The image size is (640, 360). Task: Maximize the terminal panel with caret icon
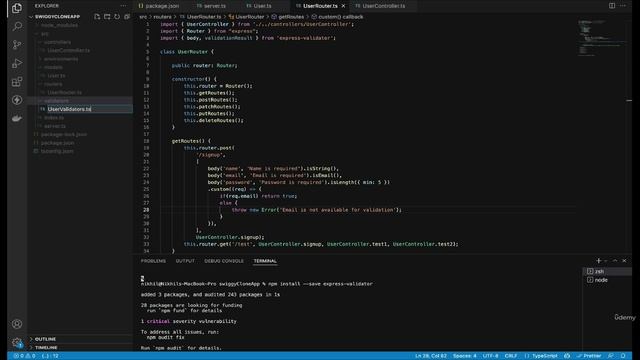[x=615, y=260]
